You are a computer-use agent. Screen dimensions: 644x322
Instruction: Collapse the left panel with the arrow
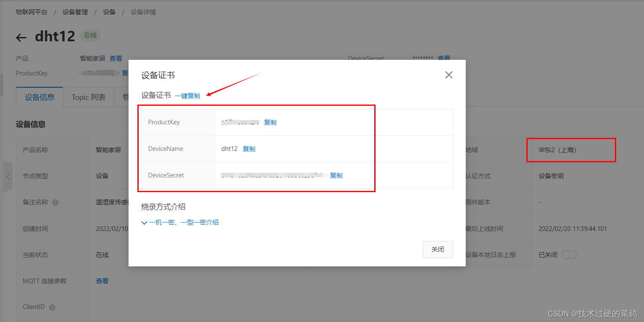7,176
